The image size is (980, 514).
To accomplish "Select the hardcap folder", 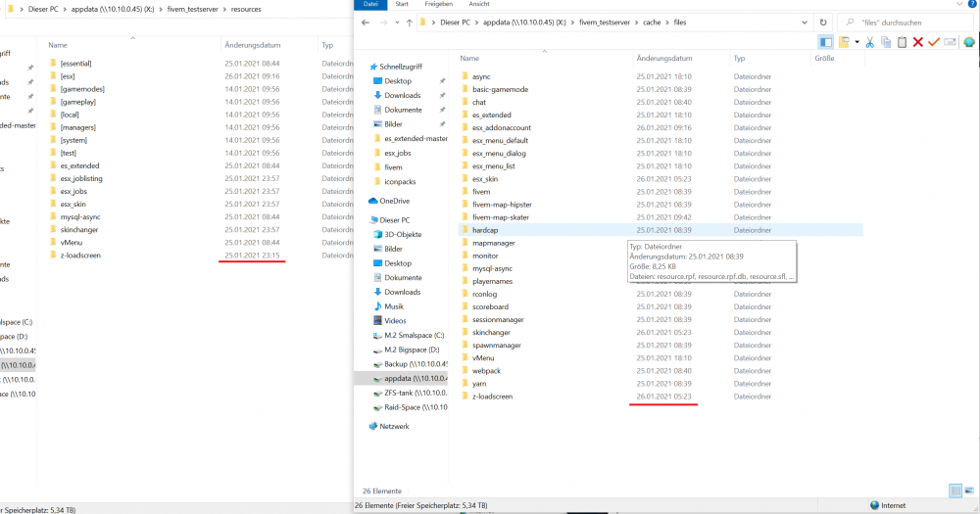I will coord(485,230).
